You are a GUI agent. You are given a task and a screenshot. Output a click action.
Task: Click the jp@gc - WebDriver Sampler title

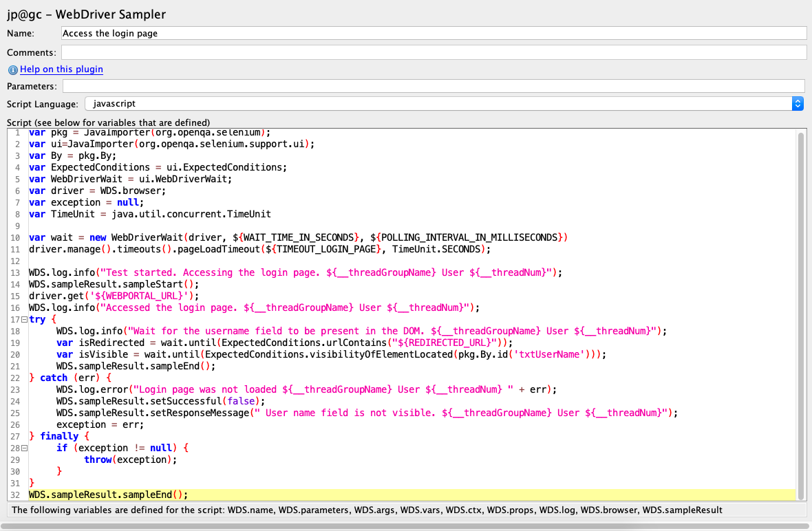coord(87,14)
